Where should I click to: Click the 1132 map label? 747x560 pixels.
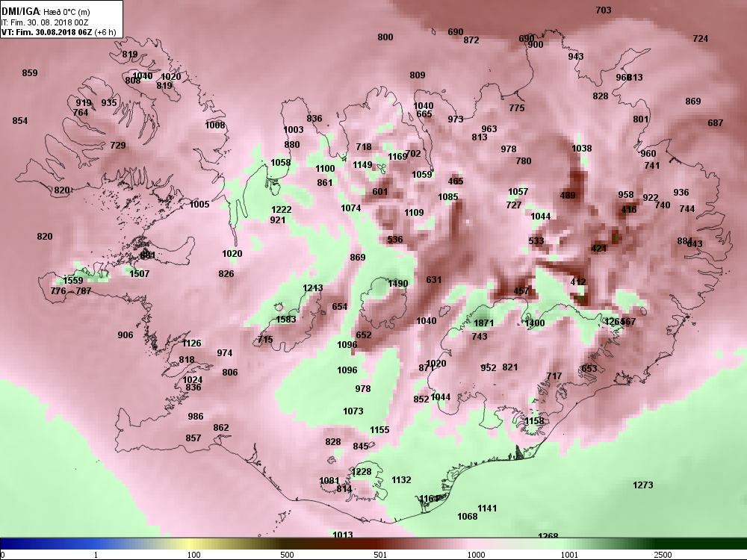click(x=401, y=480)
